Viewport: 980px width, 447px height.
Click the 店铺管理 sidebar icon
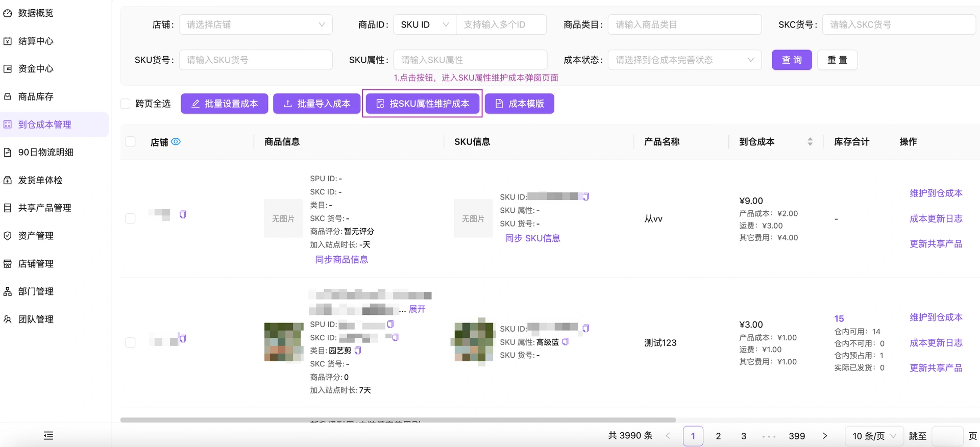(8, 264)
